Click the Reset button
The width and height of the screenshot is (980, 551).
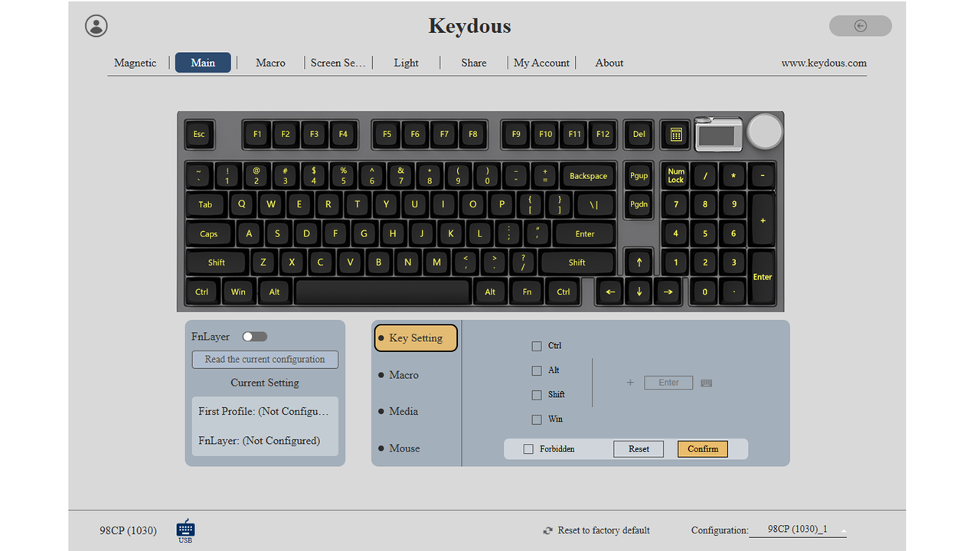click(639, 449)
